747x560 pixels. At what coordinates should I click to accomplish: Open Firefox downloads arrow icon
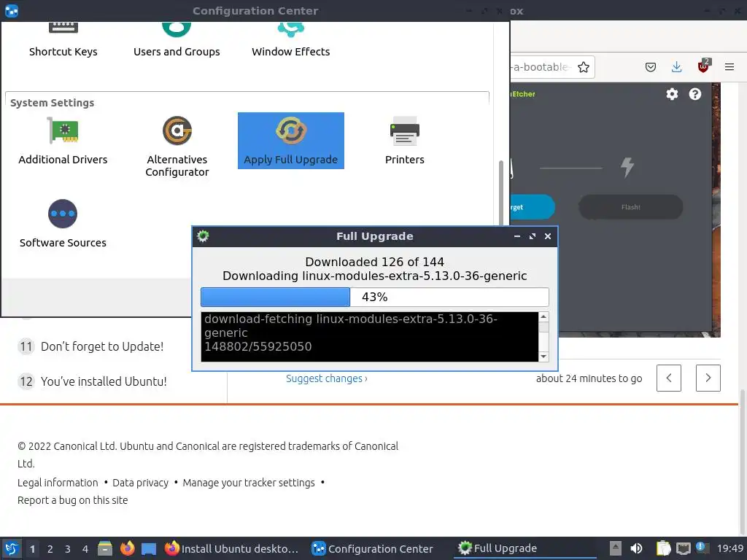(676, 67)
